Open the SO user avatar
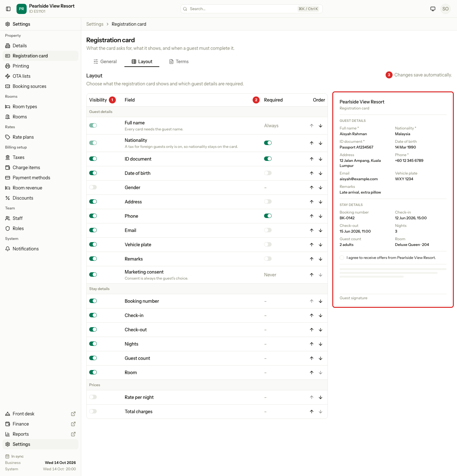 [446, 9]
